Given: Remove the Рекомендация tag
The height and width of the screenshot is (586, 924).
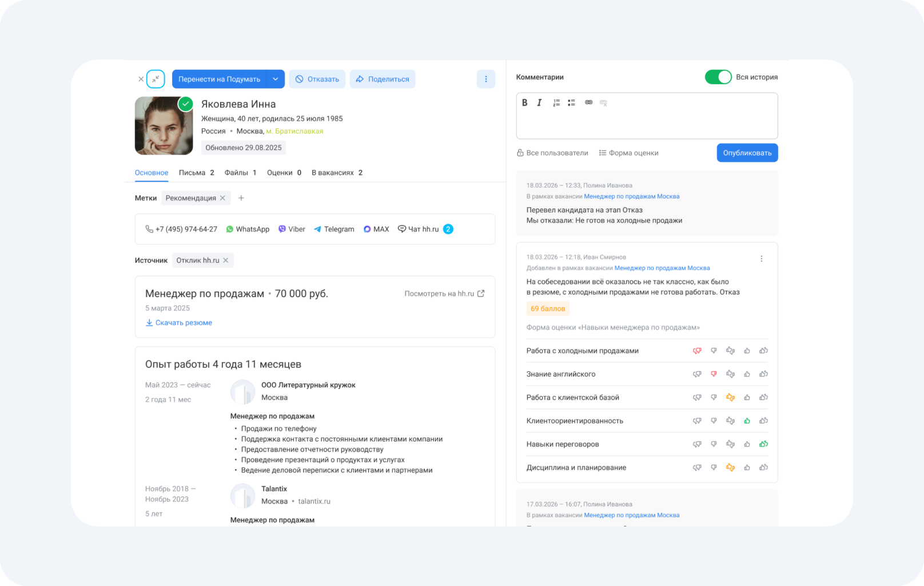Looking at the screenshot, I should coord(222,198).
